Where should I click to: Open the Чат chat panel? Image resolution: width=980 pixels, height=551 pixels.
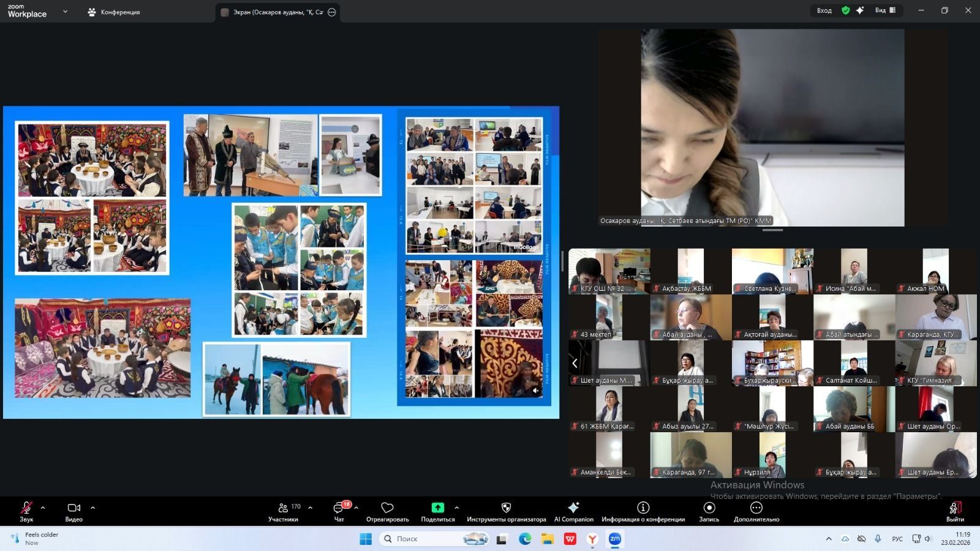tap(339, 511)
